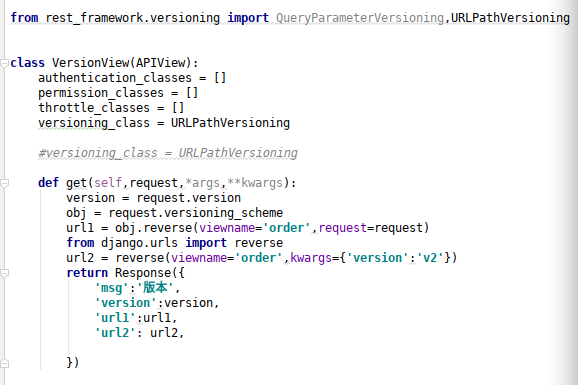Click the "'msg'" dictionary key
The image size is (578, 385).
point(111,288)
